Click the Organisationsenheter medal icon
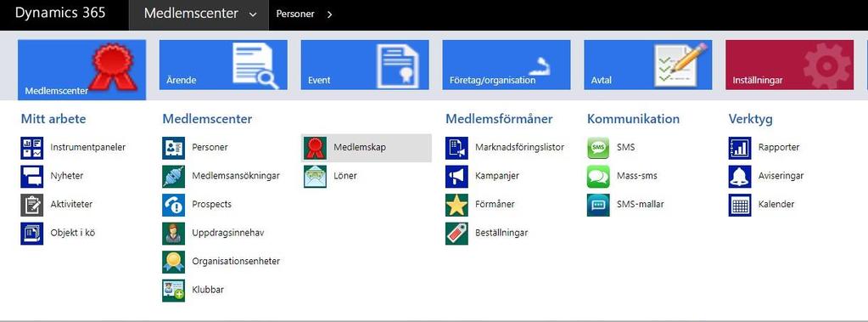Screen dimensions: 868x322 tap(173, 262)
